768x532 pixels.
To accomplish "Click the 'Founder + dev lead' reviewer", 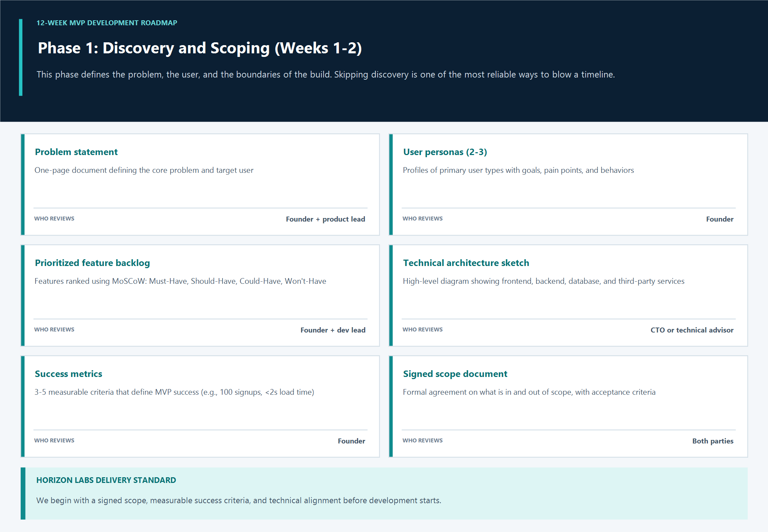I will [x=333, y=330].
